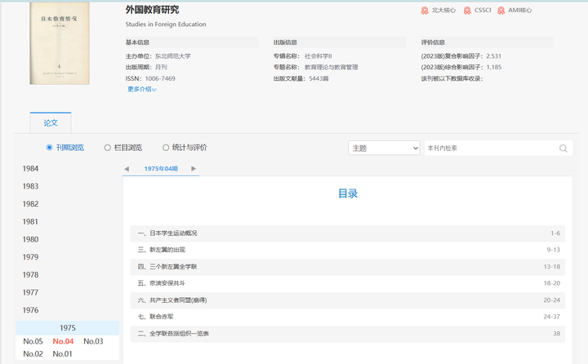Open article 五、京滨安保共斗
The height and width of the screenshot is (364, 588).
[161, 283]
